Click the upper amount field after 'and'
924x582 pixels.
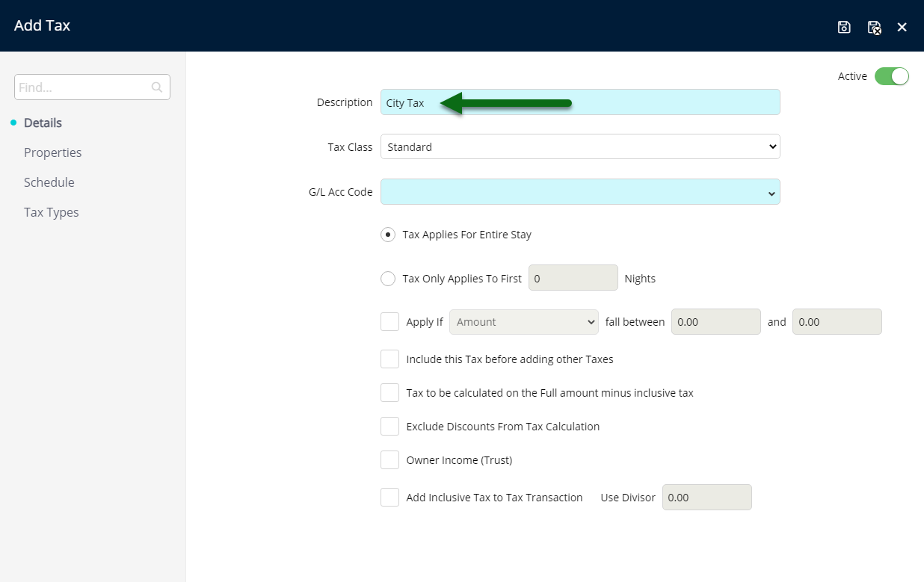coord(837,322)
